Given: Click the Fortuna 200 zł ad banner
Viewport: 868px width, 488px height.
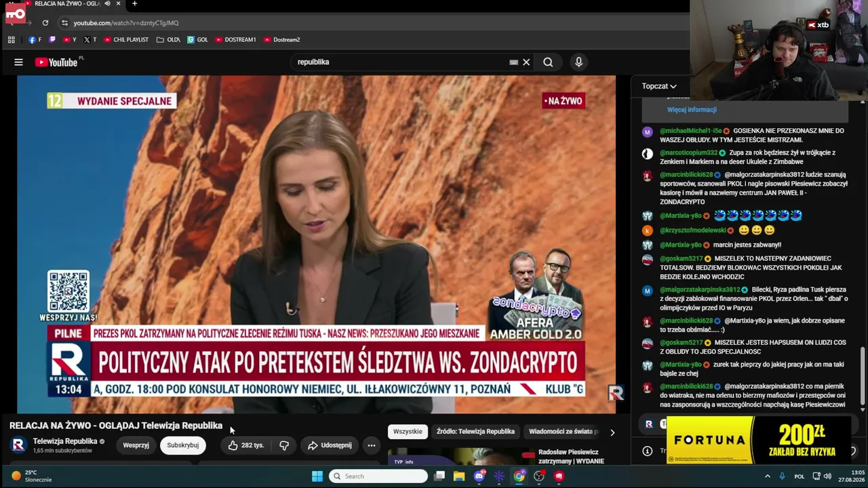Looking at the screenshot, I should coord(759,440).
